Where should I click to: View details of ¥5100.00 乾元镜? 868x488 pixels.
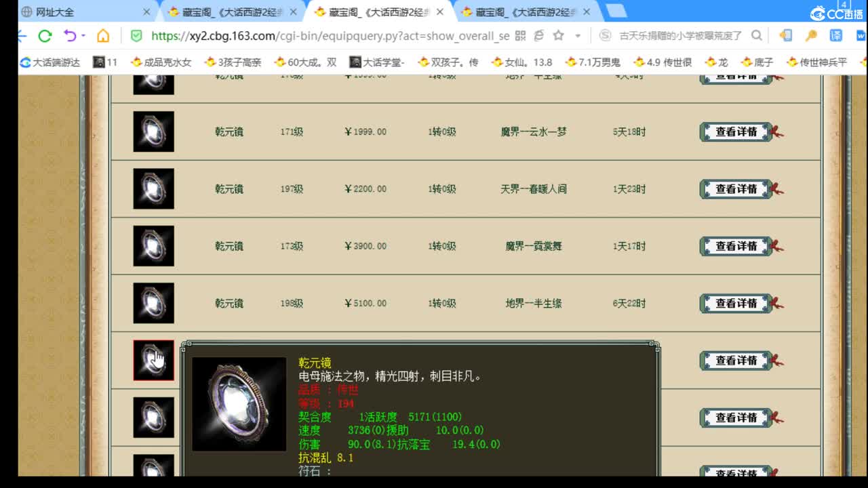736,304
